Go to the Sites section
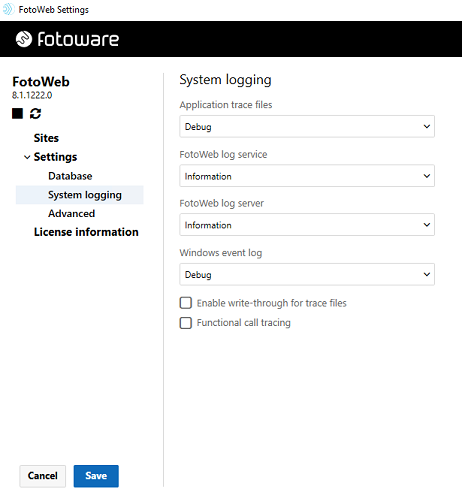Viewport: 462px width, 498px height. click(x=46, y=138)
